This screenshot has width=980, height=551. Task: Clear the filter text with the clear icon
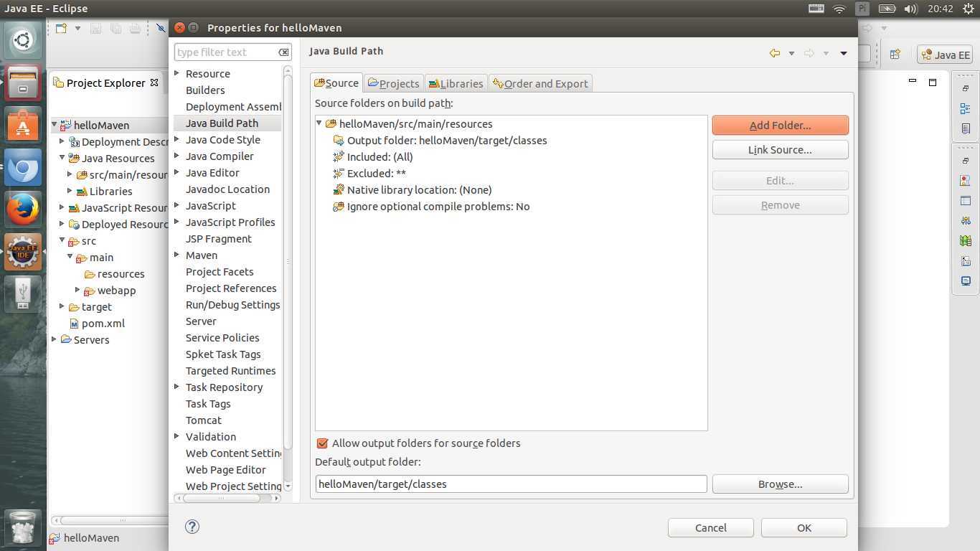tap(283, 52)
